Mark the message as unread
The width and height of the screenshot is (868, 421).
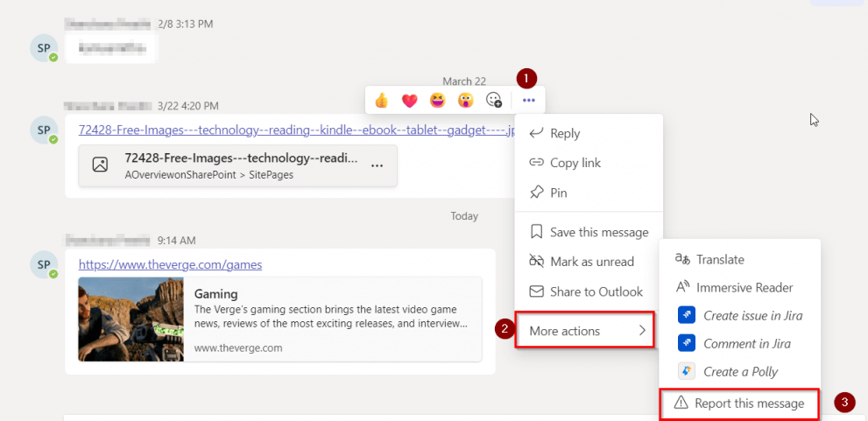[591, 262]
